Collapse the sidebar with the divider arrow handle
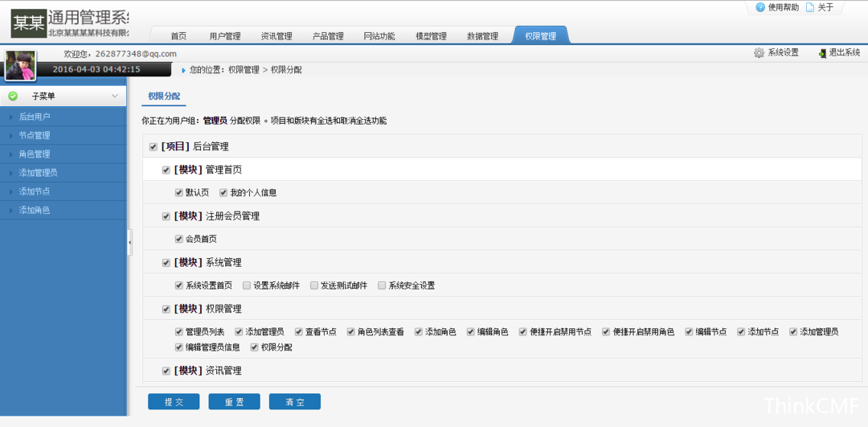868x427 pixels. point(129,243)
